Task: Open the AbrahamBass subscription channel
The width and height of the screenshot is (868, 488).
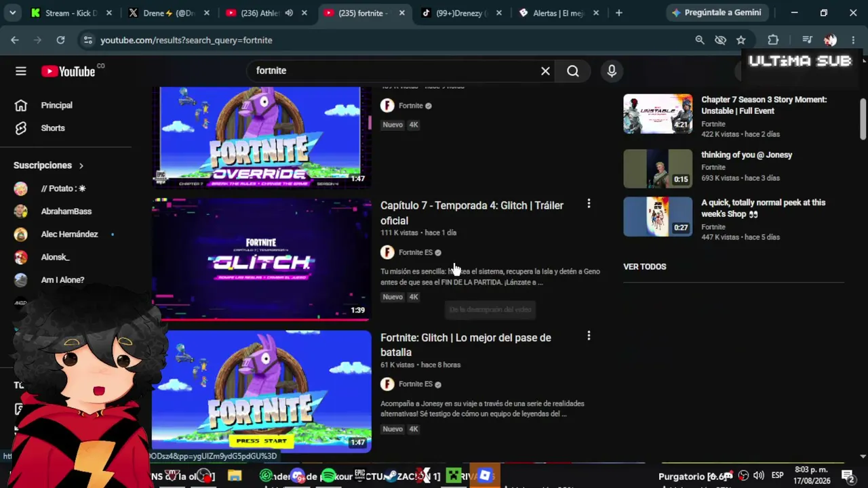Action: 66,211
